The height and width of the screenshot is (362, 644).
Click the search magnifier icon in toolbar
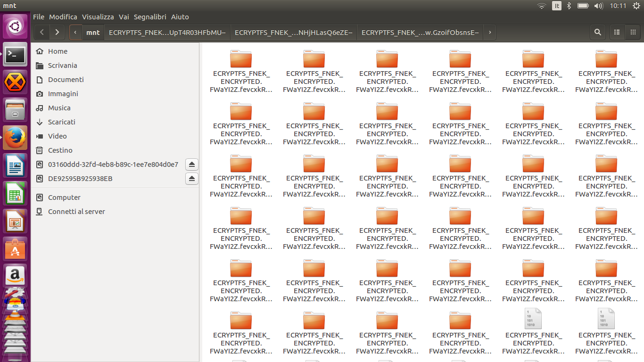(598, 32)
